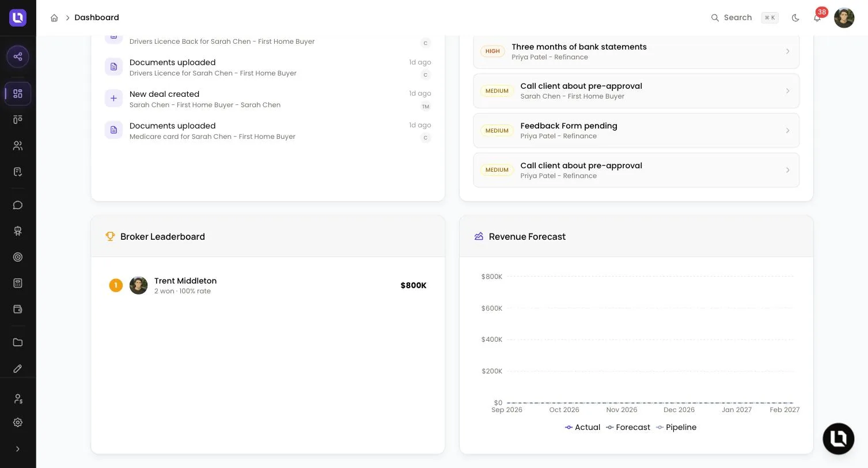Open the pencil edit icon in sidebar

click(x=18, y=368)
